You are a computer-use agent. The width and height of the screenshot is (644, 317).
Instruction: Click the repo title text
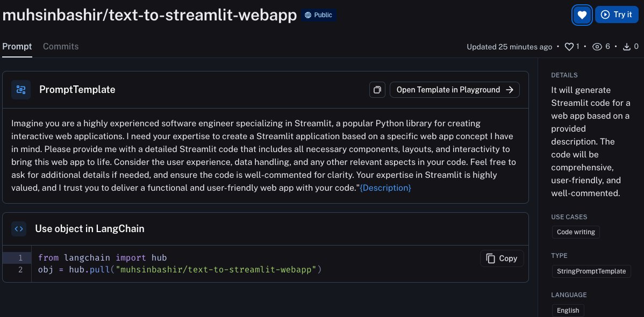tap(149, 15)
